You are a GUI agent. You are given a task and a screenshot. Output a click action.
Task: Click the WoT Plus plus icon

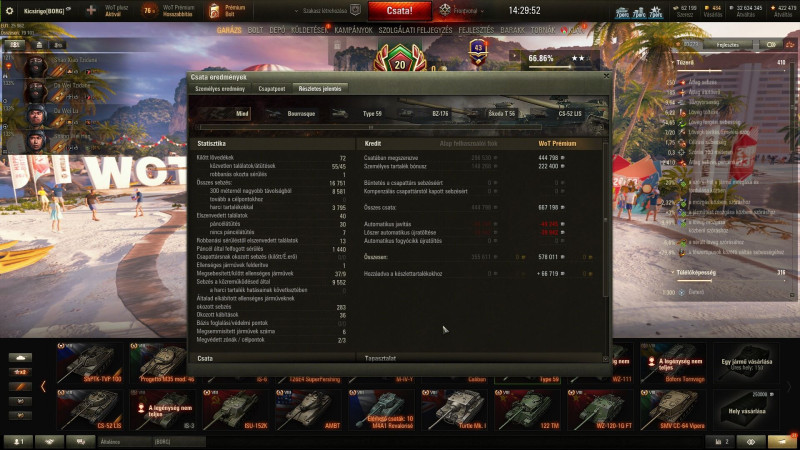tap(91, 10)
